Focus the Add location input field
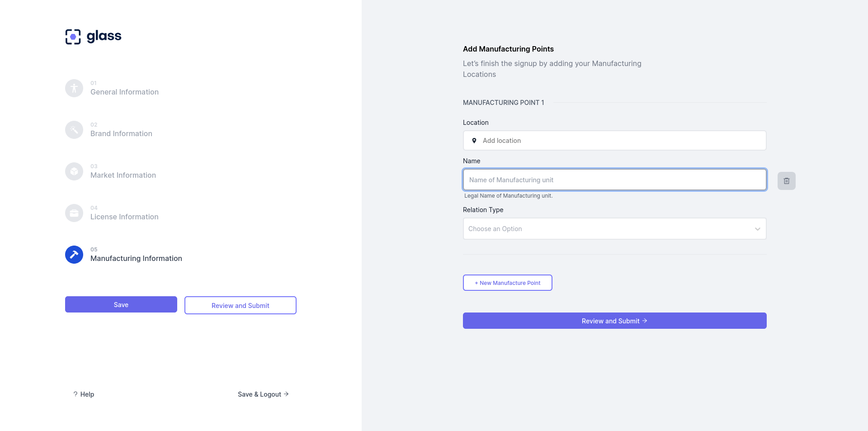Image resolution: width=868 pixels, height=431 pixels. [619, 141]
